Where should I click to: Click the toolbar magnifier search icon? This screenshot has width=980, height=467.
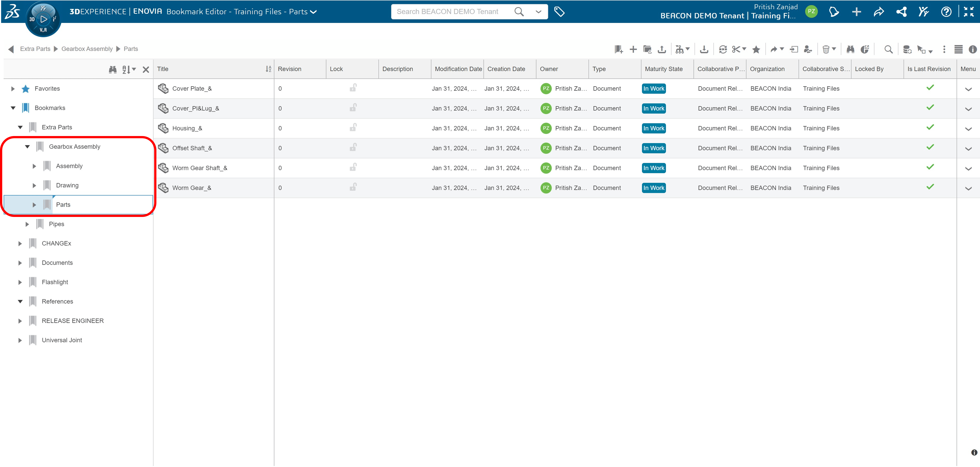point(888,49)
